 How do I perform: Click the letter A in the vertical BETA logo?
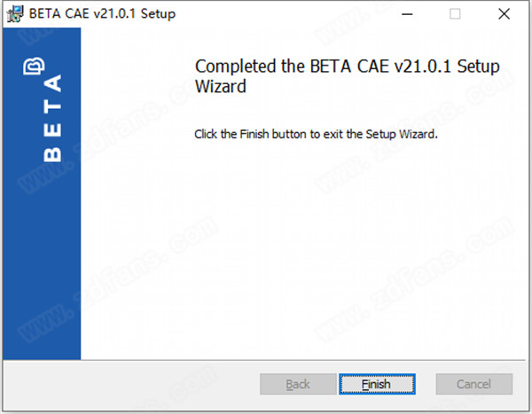52,83
